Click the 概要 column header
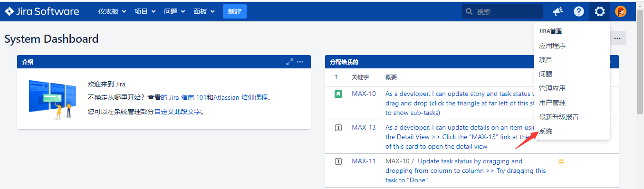Image resolution: width=644 pixels, height=189 pixels. pos(391,77)
